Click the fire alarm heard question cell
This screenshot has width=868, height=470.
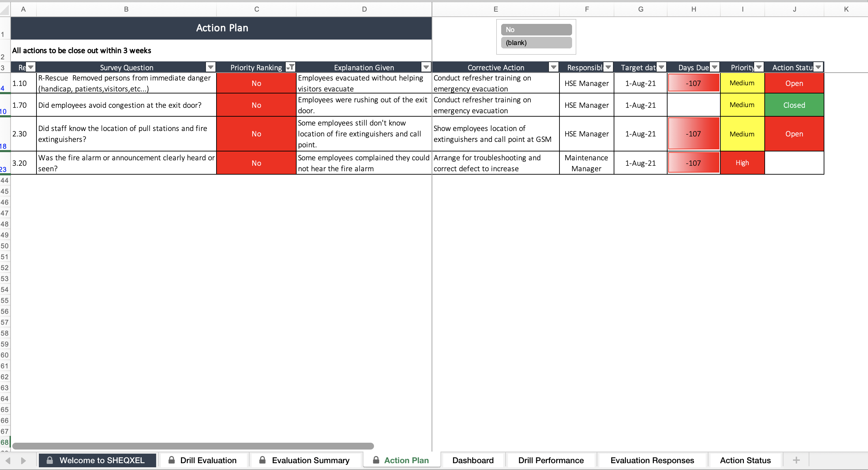click(x=126, y=163)
